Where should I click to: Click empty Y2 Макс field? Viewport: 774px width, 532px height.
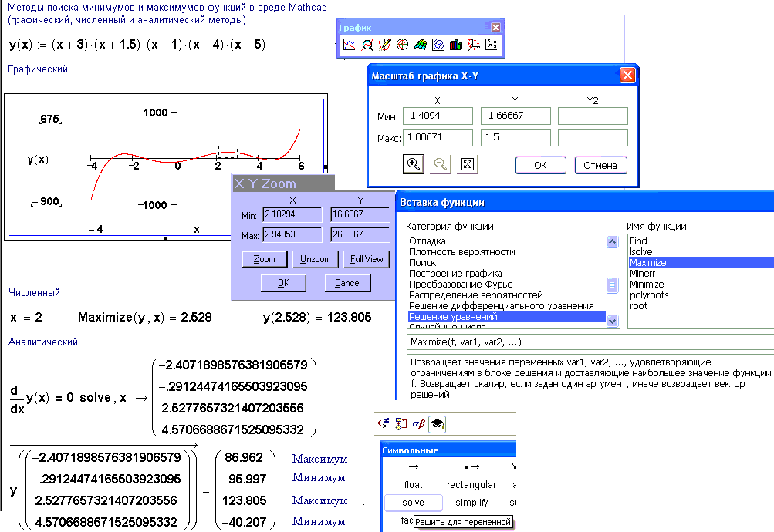(x=593, y=137)
